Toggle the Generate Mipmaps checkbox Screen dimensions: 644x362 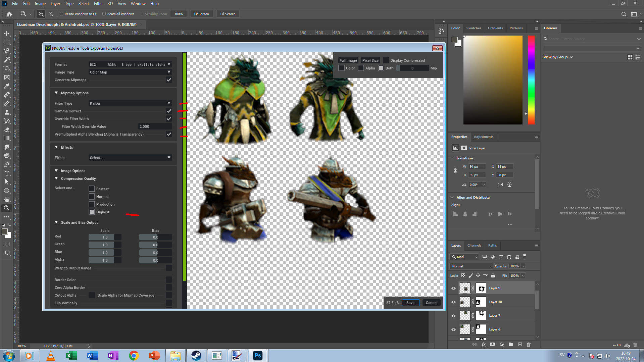pos(169,80)
